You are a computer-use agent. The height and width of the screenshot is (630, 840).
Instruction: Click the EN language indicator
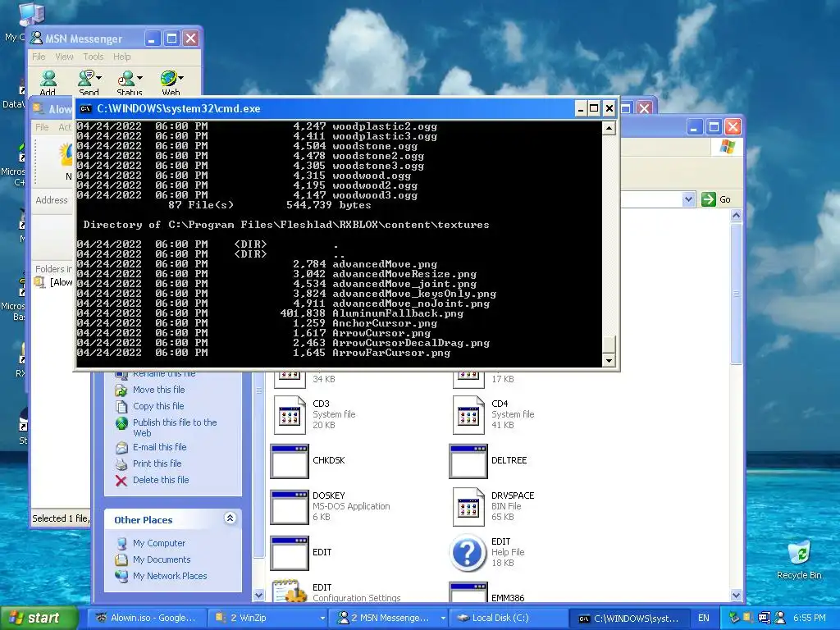pyautogui.click(x=703, y=619)
